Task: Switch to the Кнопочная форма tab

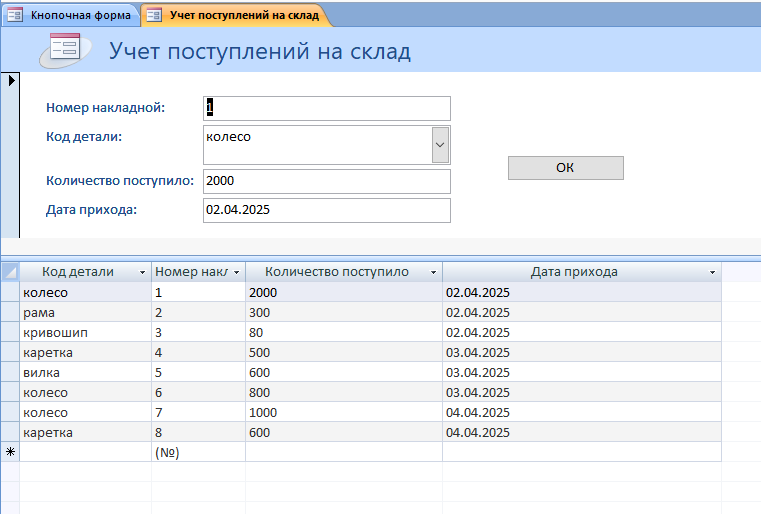Action: [71, 15]
